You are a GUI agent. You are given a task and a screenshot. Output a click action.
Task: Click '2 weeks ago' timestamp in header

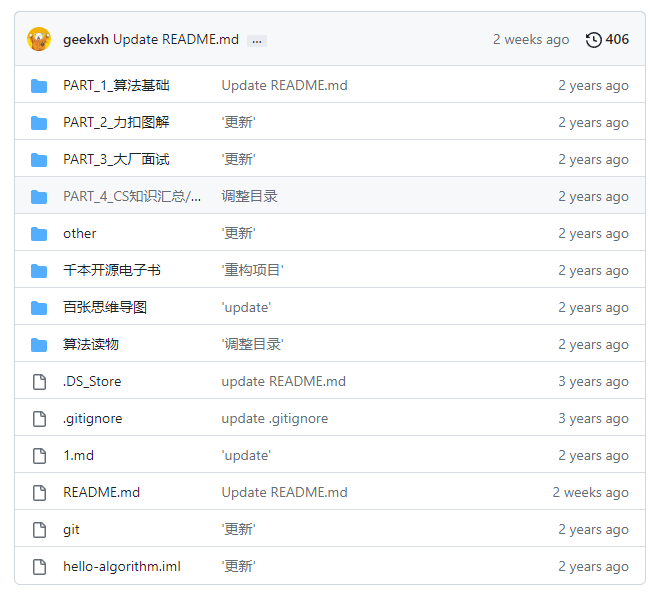531,40
